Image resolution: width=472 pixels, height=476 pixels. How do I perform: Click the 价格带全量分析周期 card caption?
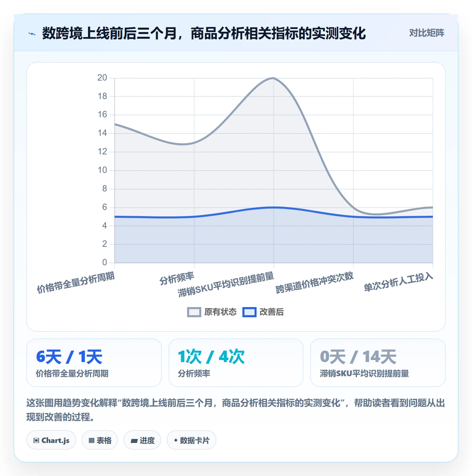click(x=72, y=374)
